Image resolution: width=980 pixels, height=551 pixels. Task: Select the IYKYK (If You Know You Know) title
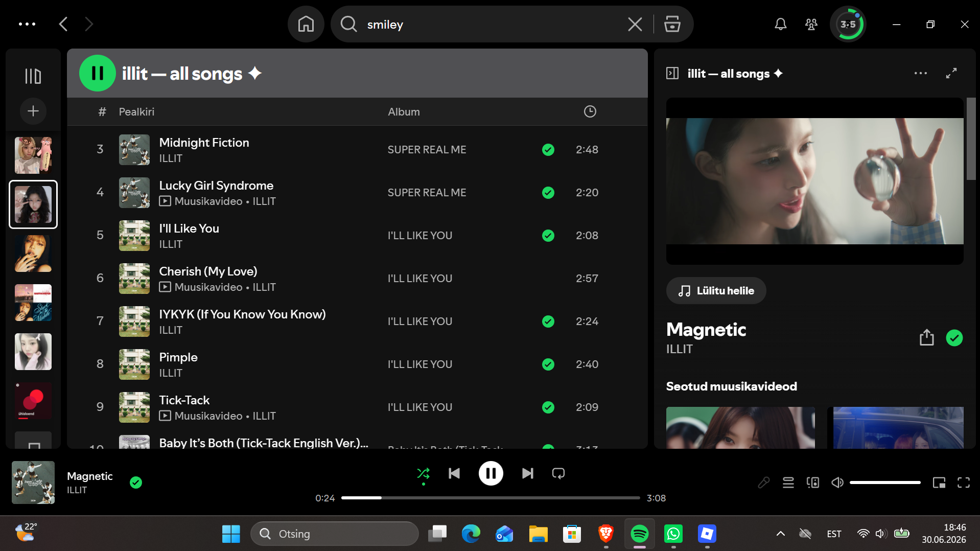coord(242,314)
